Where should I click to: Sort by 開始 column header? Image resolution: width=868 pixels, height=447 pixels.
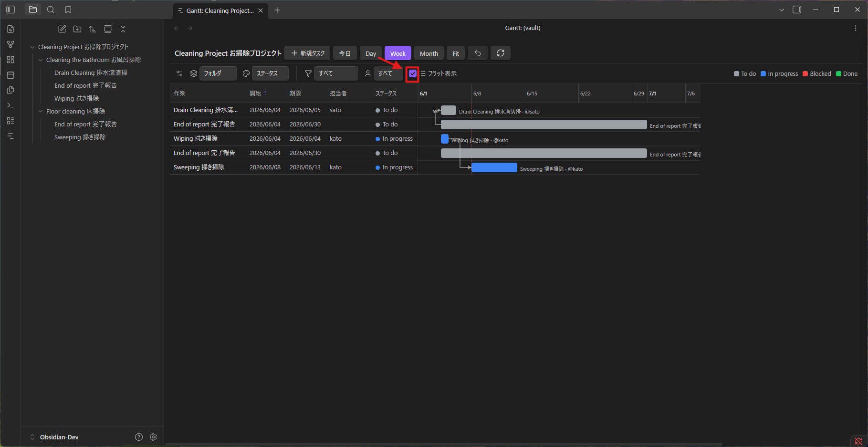(x=258, y=94)
